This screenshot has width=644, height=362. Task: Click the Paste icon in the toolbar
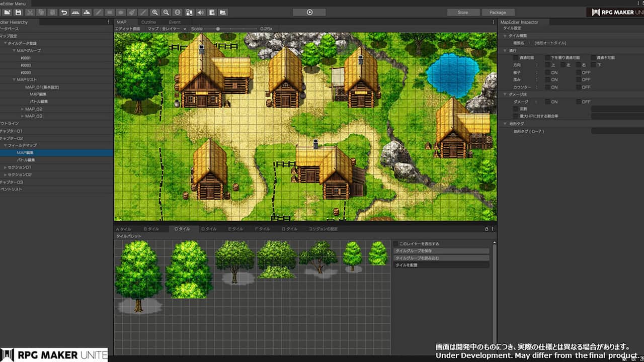[x=53, y=13]
